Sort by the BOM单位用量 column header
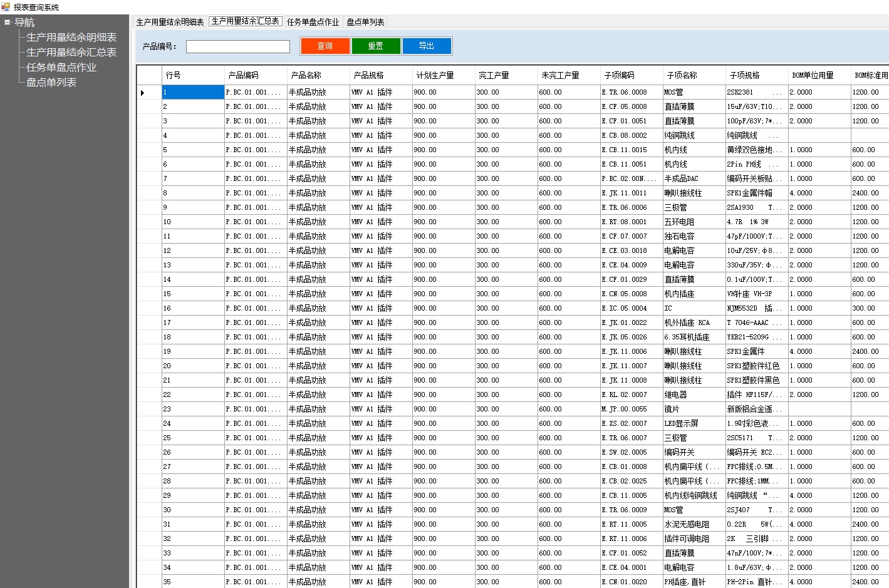 point(819,75)
